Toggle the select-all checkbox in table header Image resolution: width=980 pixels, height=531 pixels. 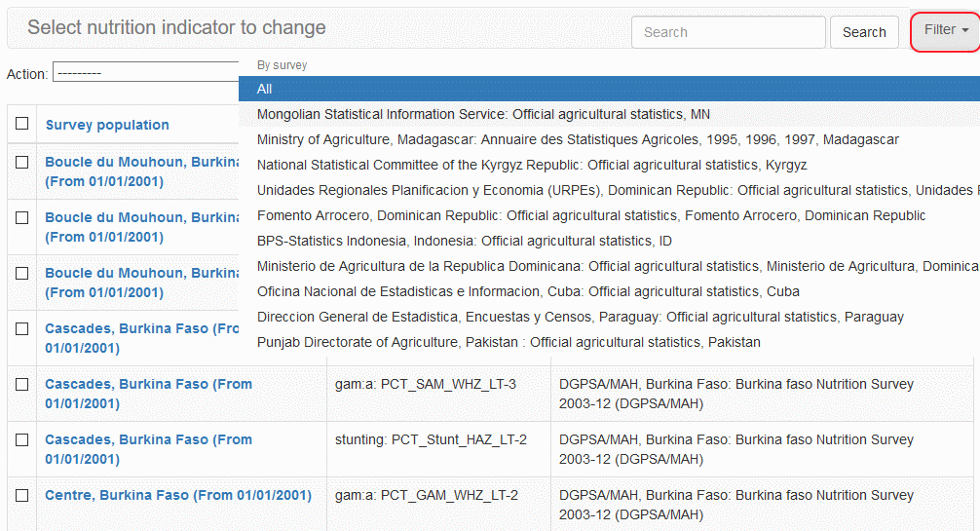click(x=22, y=124)
